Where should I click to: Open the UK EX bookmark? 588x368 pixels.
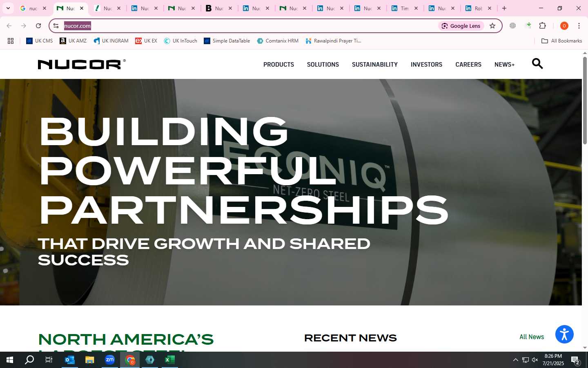(146, 41)
